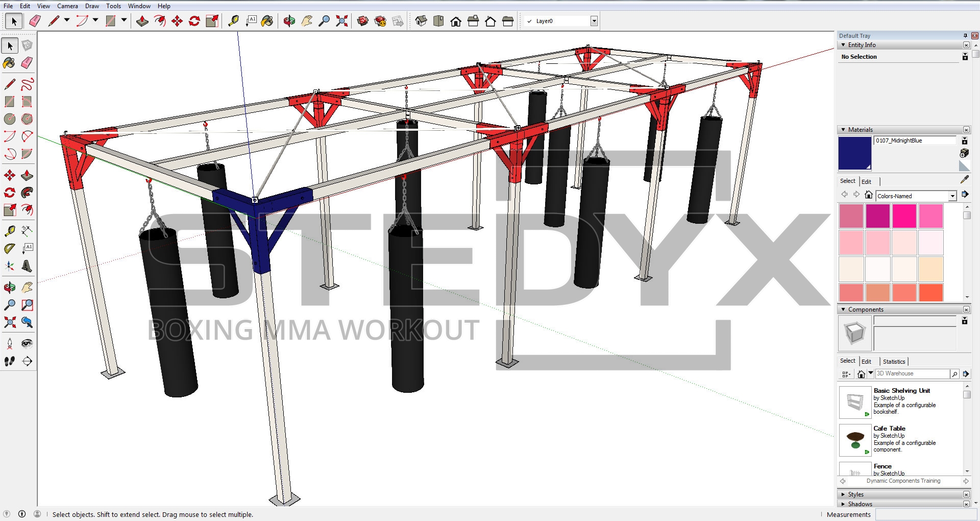
Task: Click the Pan hand in the top toolbar
Action: click(307, 21)
